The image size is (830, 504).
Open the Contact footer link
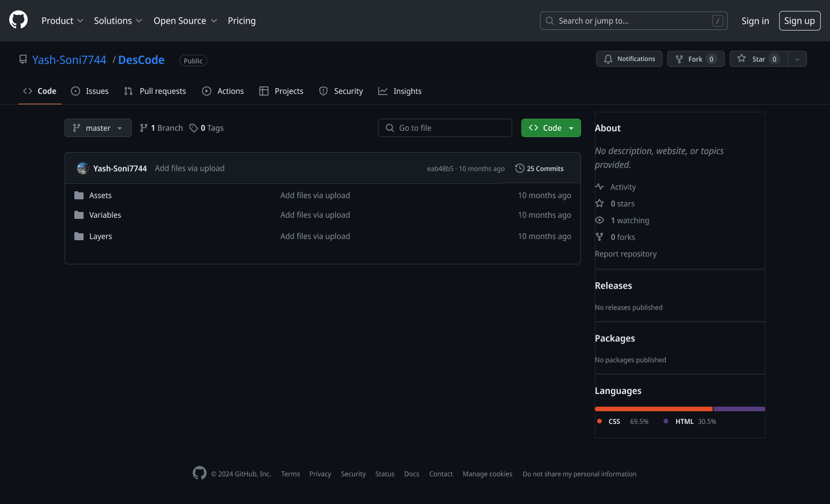tap(441, 474)
